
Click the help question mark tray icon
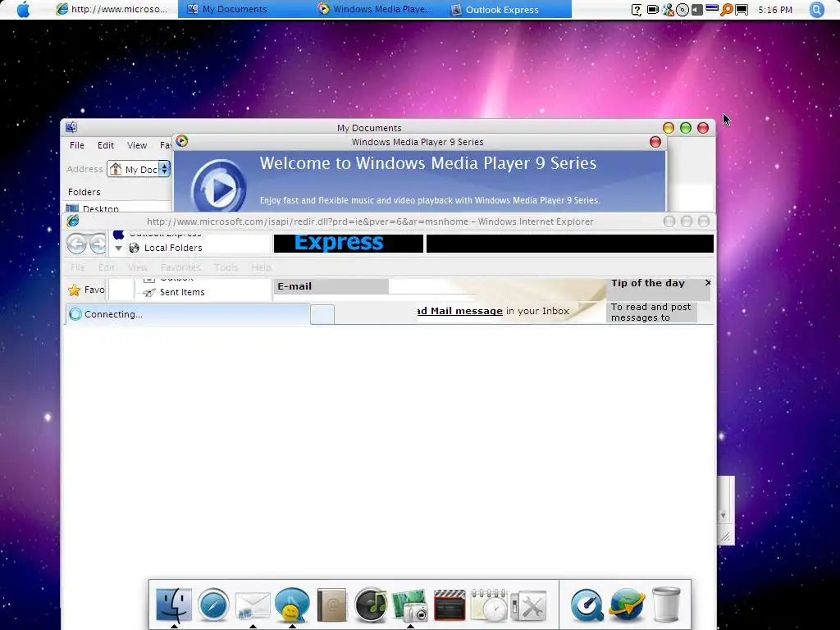(x=637, y=10)
